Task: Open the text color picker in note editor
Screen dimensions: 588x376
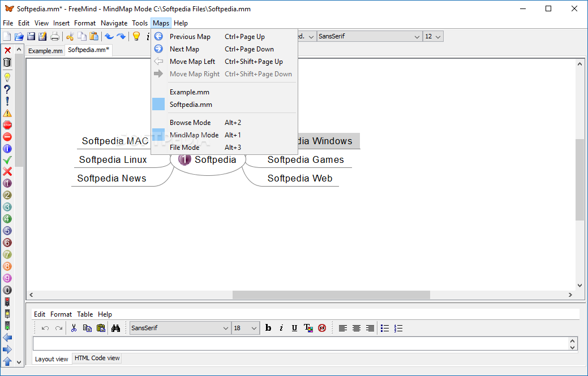Action: coord(308,328)
